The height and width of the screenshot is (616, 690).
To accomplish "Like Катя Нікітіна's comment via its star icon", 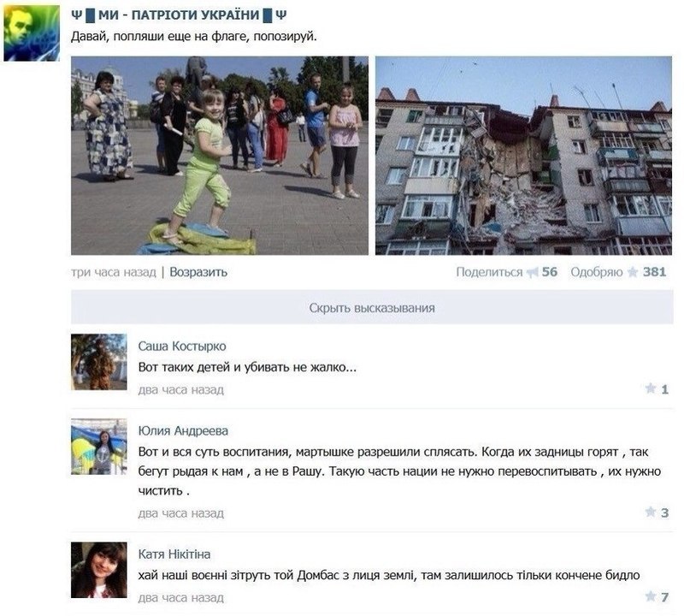I will [651, 596].
